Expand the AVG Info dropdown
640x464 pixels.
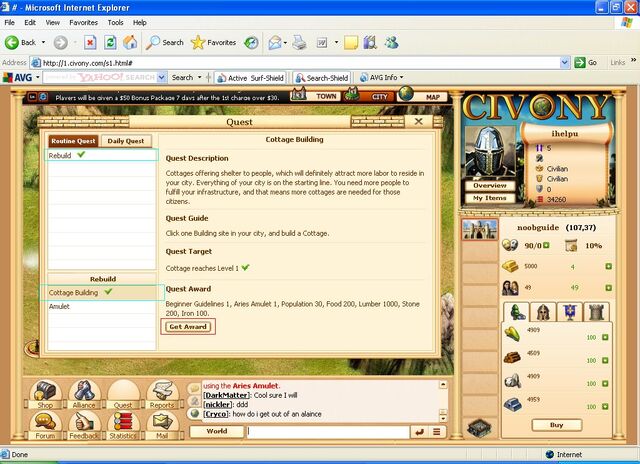[x=402, y=77]
